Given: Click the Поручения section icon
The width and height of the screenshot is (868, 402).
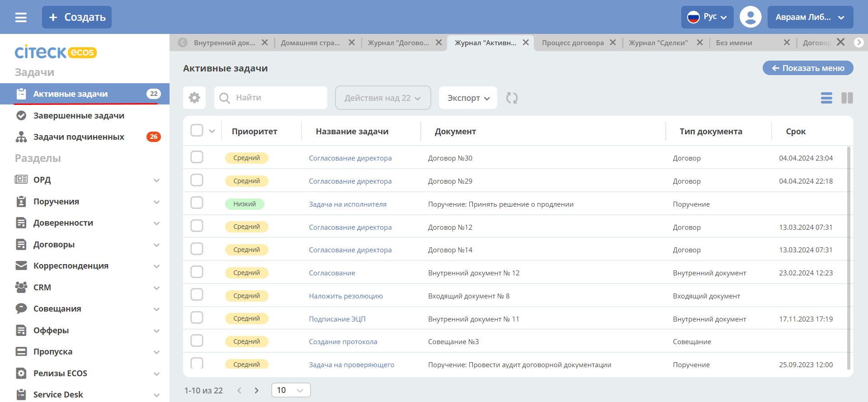Looking at the screenshot, I should (x=21, y=201).
